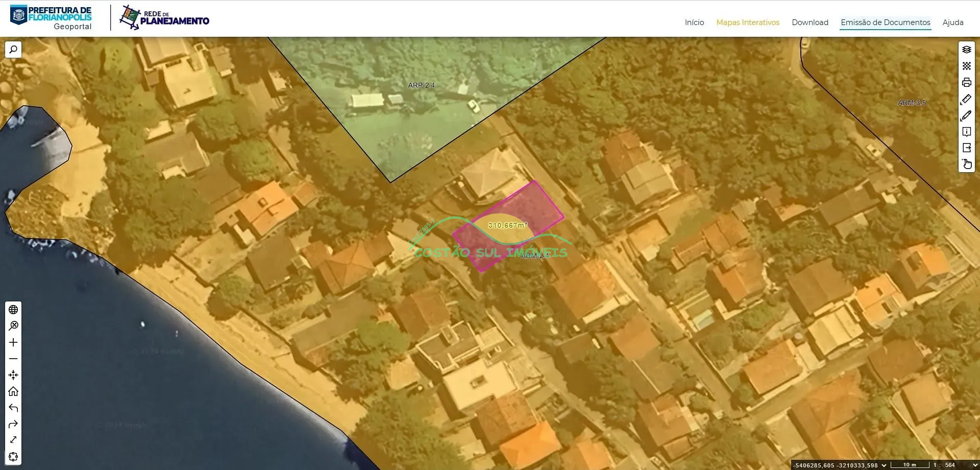980x470 pixels.
Task: Click the globe full-extent icon
Action: click(13, 310)
